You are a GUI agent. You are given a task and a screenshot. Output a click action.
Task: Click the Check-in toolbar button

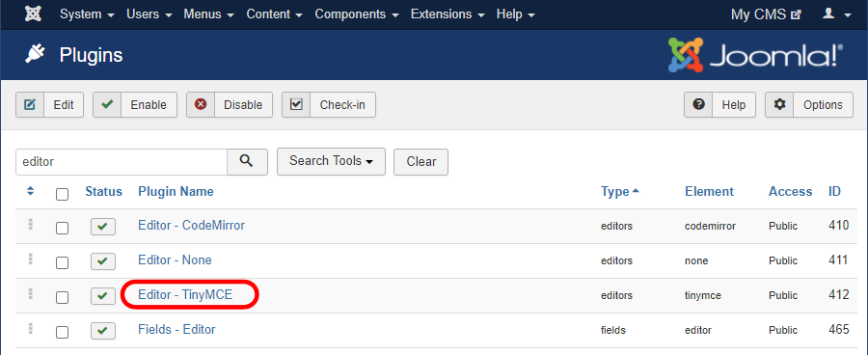(x=329, y=105)
